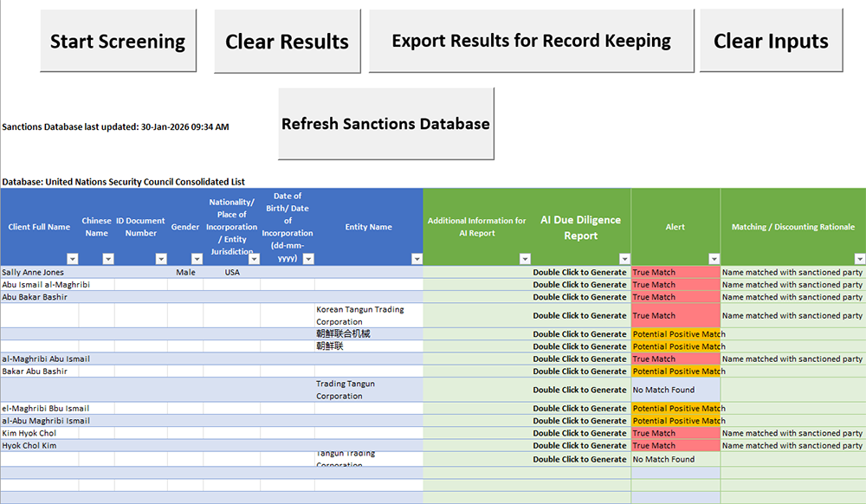Expand the ID Document Number filter

point(160,259)
